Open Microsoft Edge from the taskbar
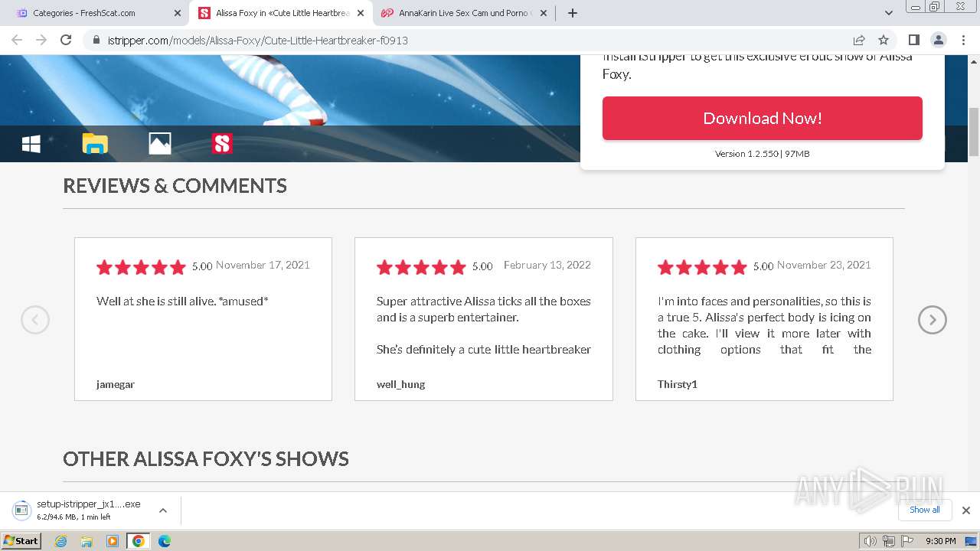 (165, 541)
